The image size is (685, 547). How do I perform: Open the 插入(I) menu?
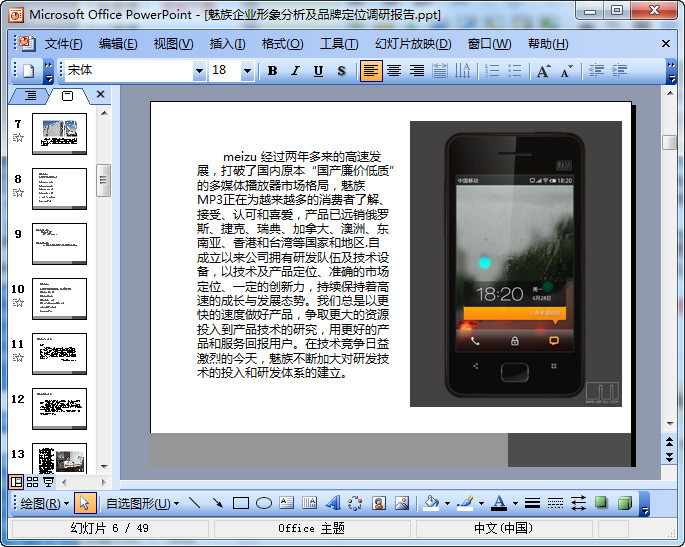[x=227, y=44]
